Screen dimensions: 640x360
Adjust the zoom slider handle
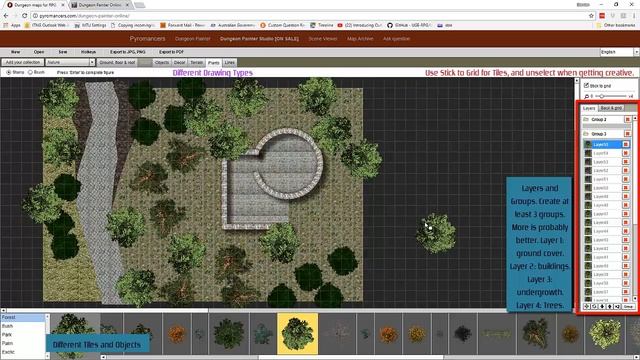[x=602, y=96]
